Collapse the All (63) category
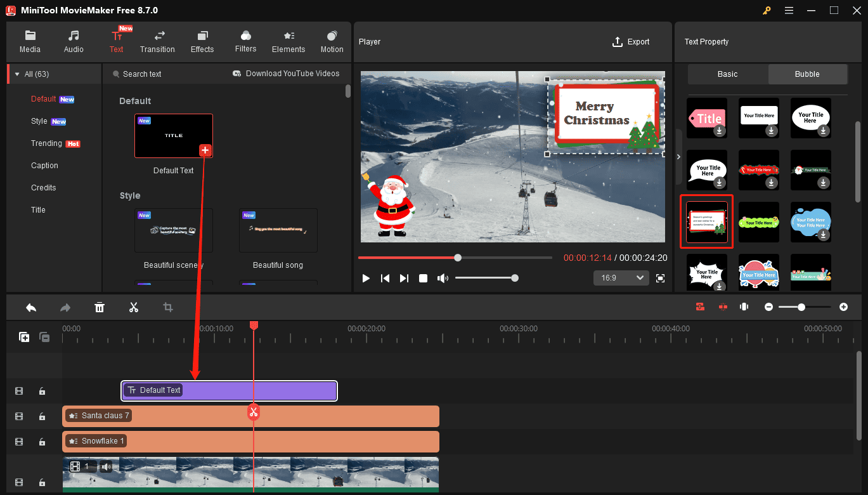 (x=17, y=74)
